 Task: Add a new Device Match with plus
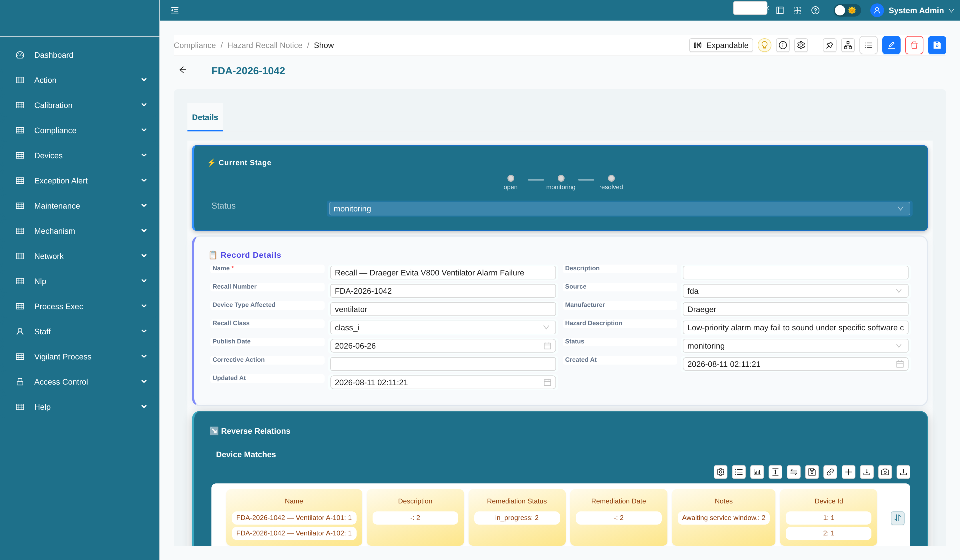coord(848,472)
